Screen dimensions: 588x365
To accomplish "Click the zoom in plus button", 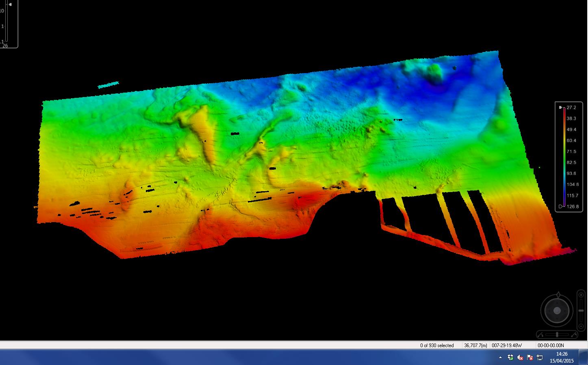I will coord(581,295).
